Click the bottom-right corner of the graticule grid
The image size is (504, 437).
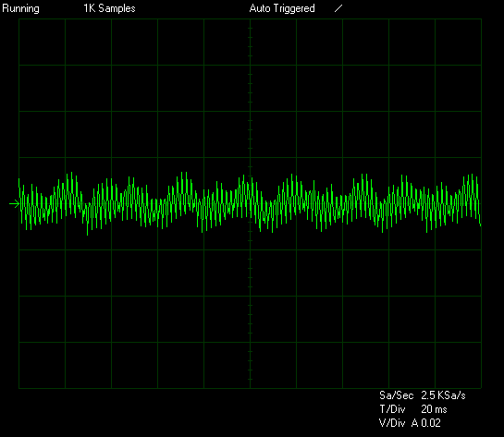pyautogui.click(x=481, y=388)
